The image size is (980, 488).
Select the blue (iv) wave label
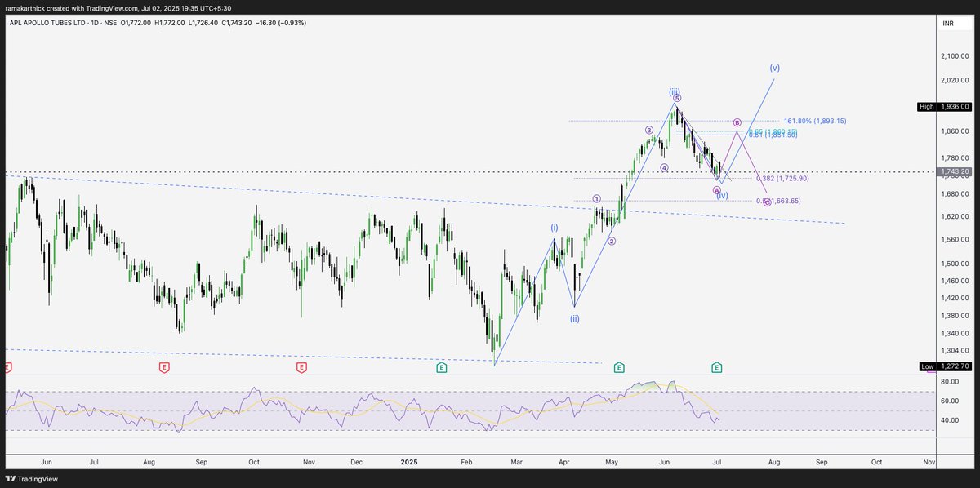point(722,196)
